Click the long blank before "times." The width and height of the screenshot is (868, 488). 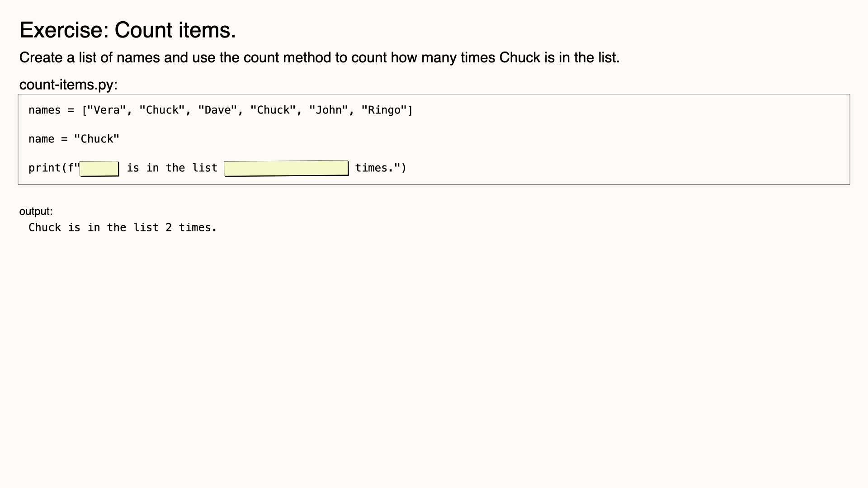pyautogui.click(x=286, y=168)
